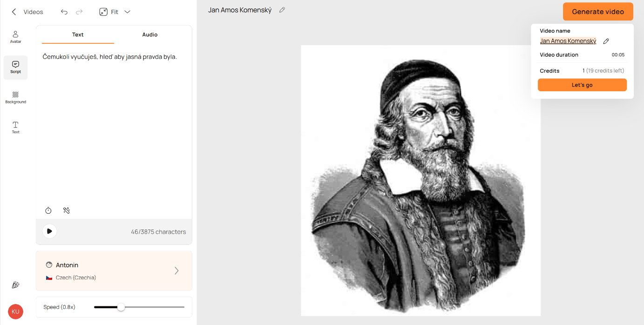
Task: Open the Background panel in the sidebar
Action: 16,98
